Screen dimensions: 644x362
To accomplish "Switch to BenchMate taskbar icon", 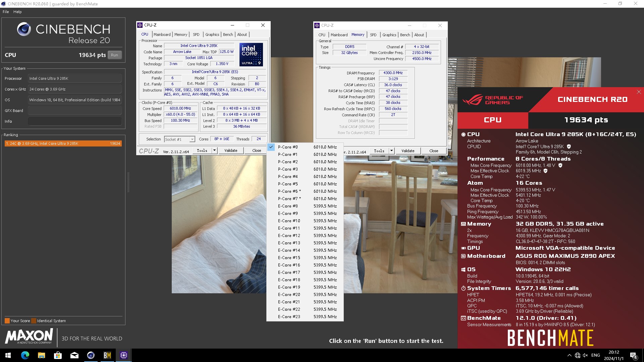I will tap(107, 355).
